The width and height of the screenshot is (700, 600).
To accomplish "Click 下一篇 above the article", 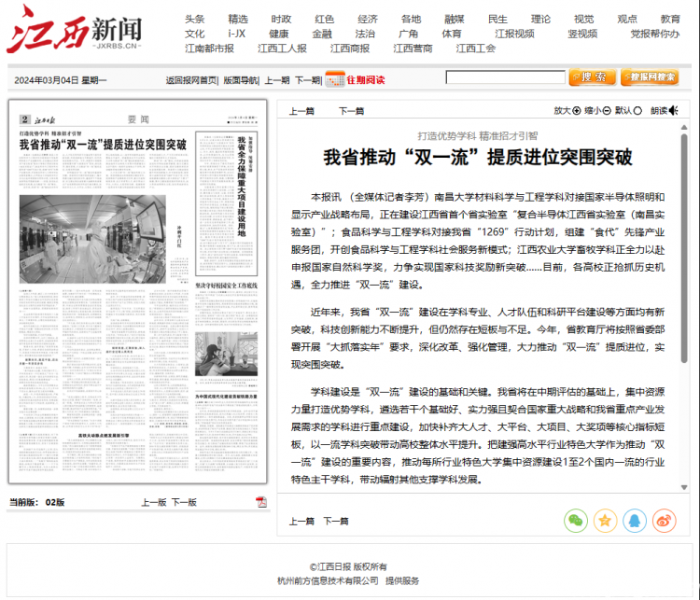I will point(351,111).
